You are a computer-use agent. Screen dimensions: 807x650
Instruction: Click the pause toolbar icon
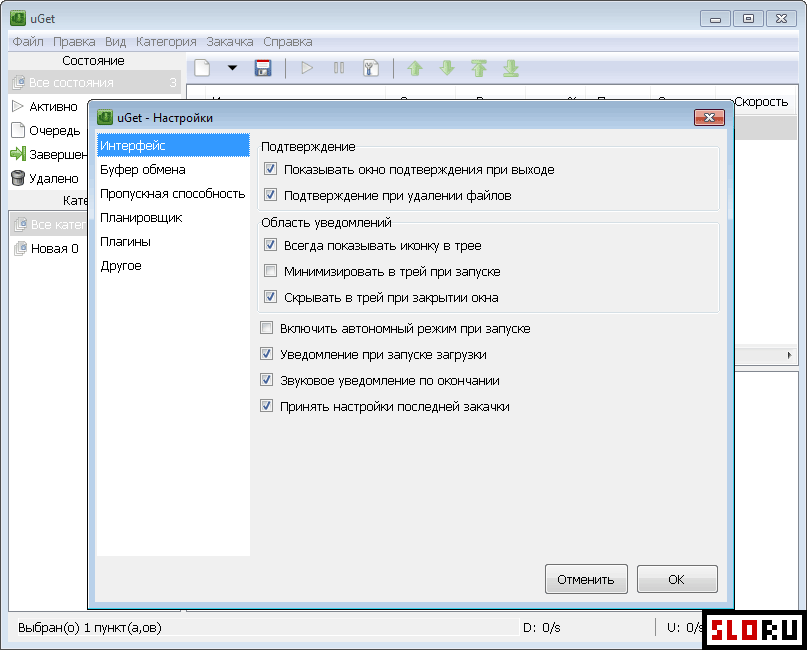[x=339, y=68]
